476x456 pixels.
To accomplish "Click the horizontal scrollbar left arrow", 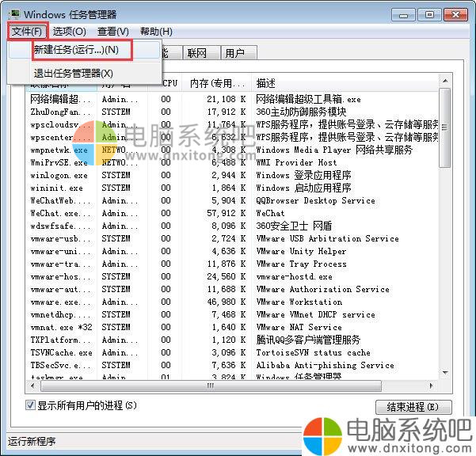I will click(32, 386).
